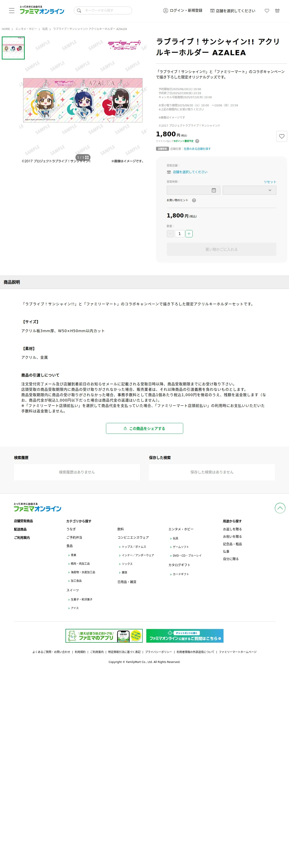Open the shopping basket icon
The width and height of the screenshot is (289, 868).
[277, 11]
